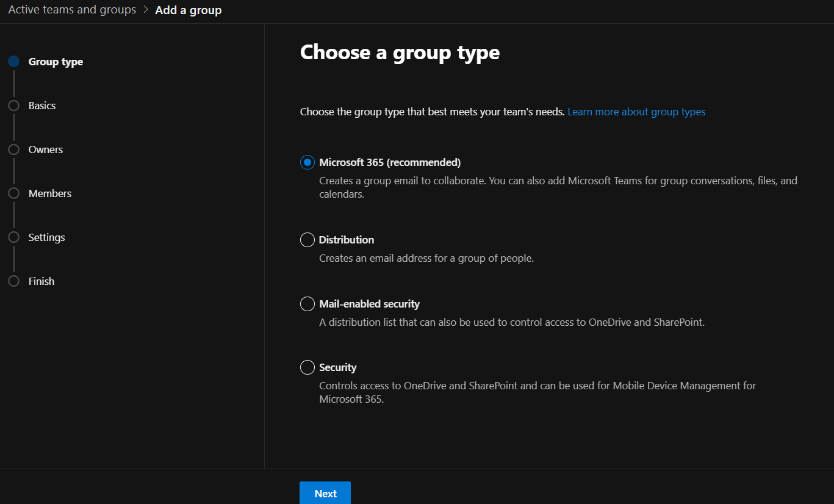Viewport: 834px width, 504px height.
Task: Open the Settings step
Action: click(46, 237)
